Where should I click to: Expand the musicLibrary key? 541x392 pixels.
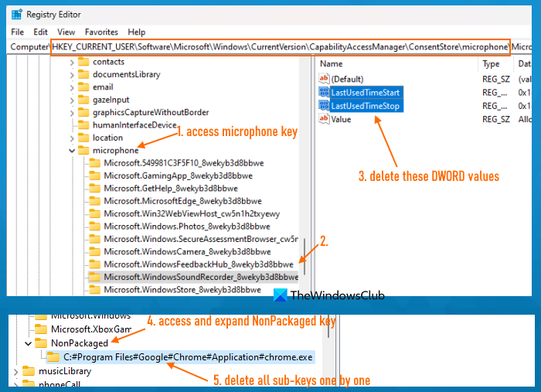click(x=16, y=372)
